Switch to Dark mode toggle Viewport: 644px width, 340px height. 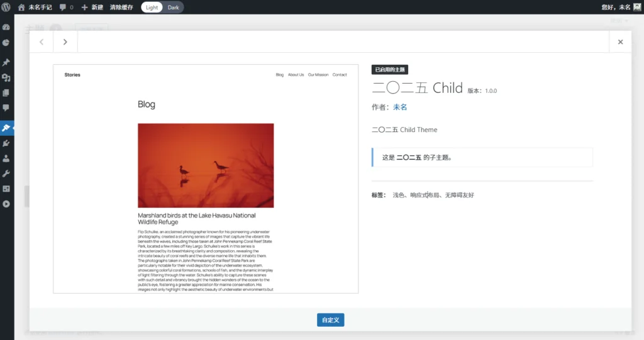tap(173, 8)
